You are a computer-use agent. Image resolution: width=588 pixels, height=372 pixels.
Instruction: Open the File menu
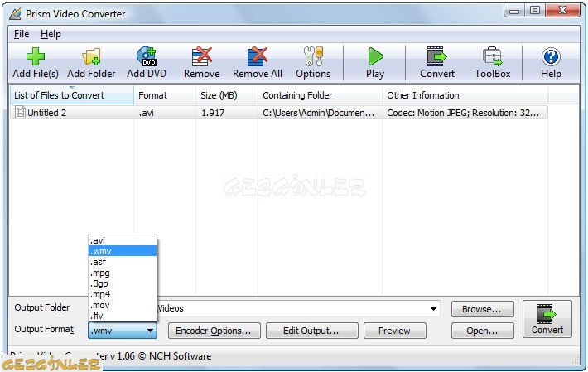(x=22, y=34)
